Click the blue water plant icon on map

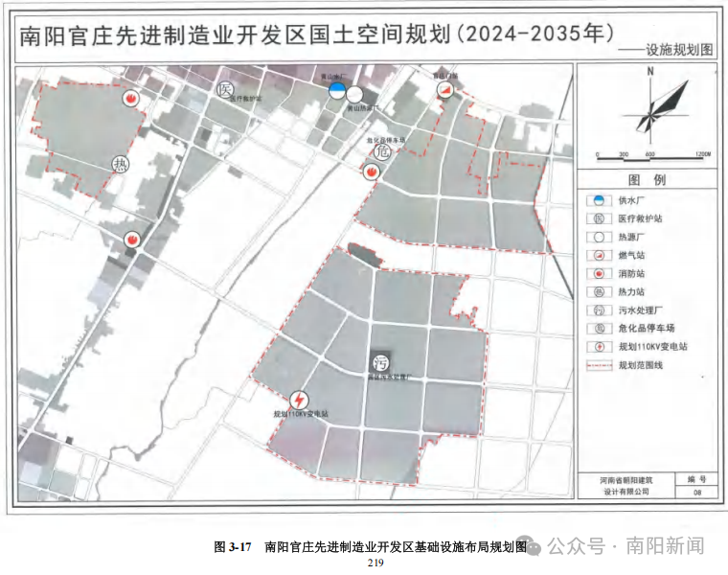337,92
